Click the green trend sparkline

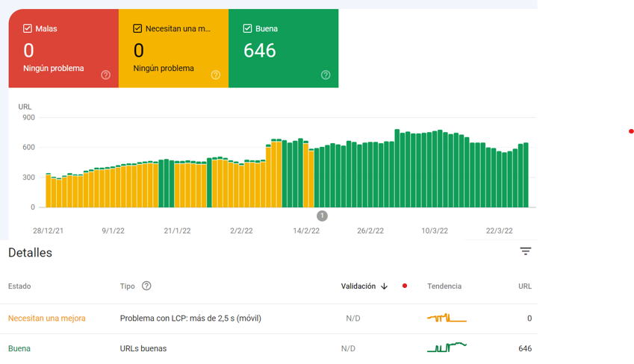pyautogui.click(x=447, y=348)
